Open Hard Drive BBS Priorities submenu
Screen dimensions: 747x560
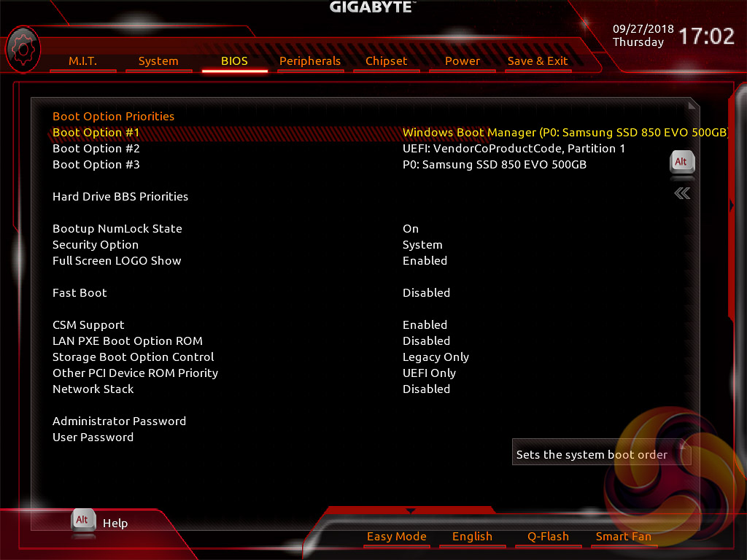[x=120, y=197]
